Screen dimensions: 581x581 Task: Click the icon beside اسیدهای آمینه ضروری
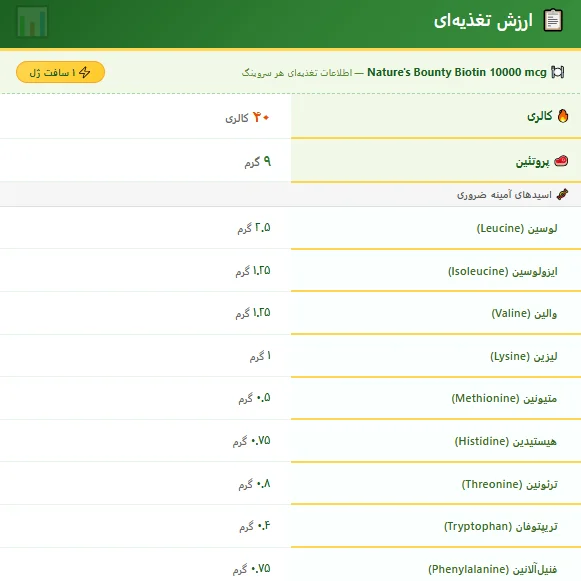[562, 194]
